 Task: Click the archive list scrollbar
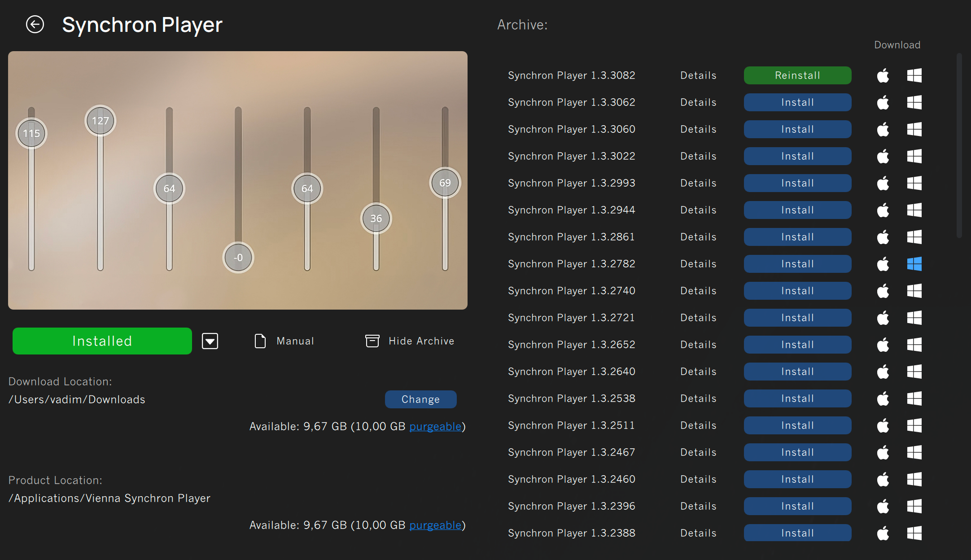[x=959, y=146]
